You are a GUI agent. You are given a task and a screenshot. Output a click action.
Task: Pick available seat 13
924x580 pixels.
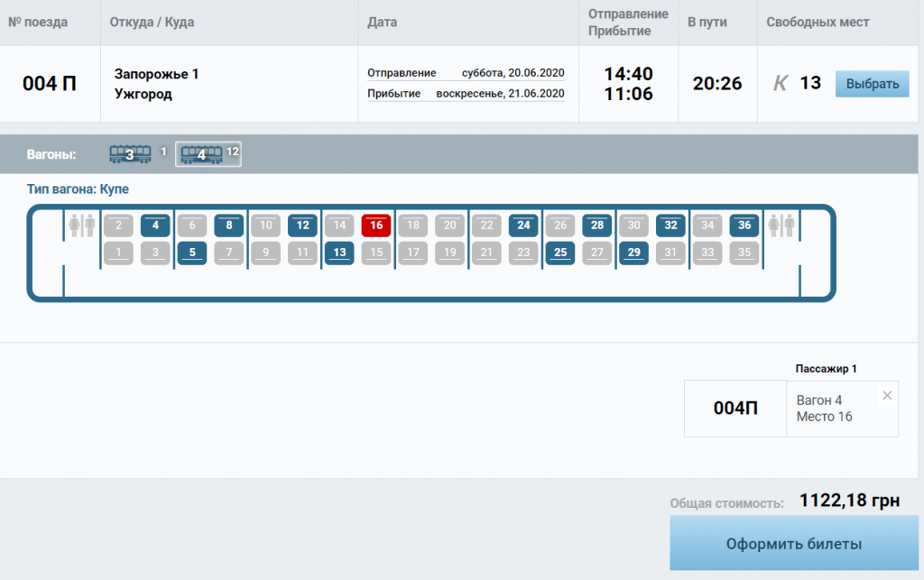pos(339,253)
